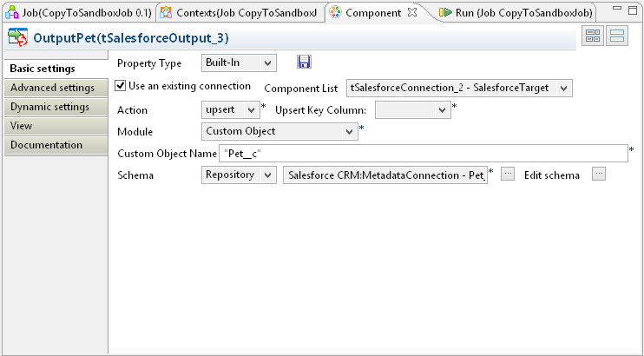Image resolution: width=644 pixels, height=356 pixels.
Task: Switch to the Run job tab
Action: click(x=516, y=12)
